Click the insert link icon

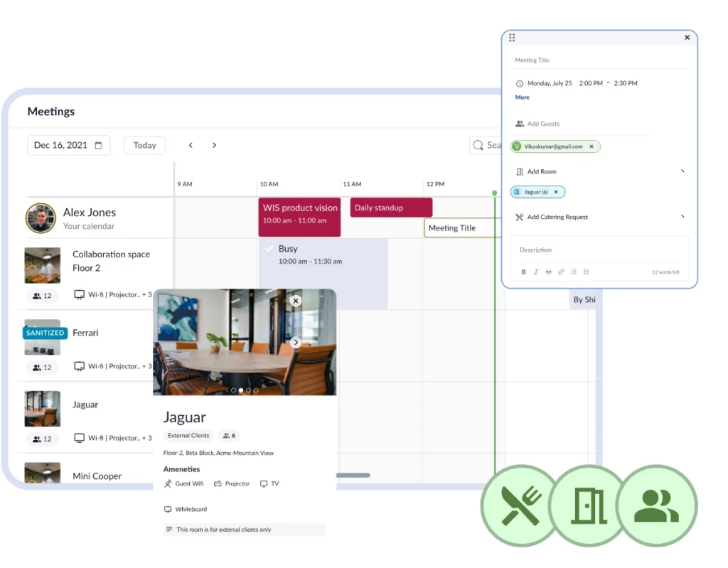[x=561, y=272]
